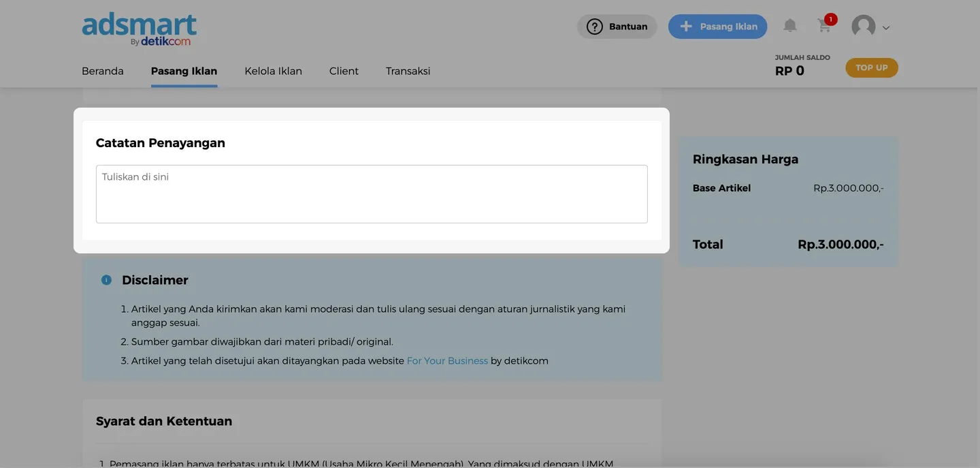Image resolution: width=980 pixels, height=468 pixels.
Task: Focus the Catatan Penayangan text area
Action: (x=372, y=194)
